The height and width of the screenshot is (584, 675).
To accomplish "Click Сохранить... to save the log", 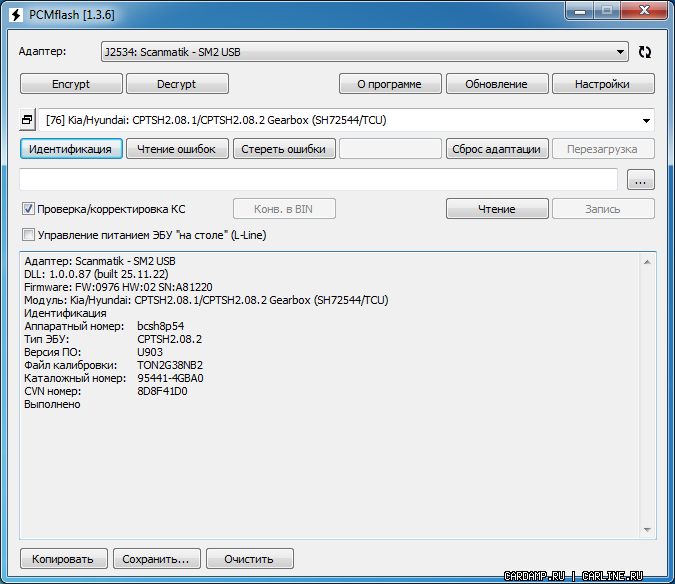I will pyautogui.click(x=157, y=559).
